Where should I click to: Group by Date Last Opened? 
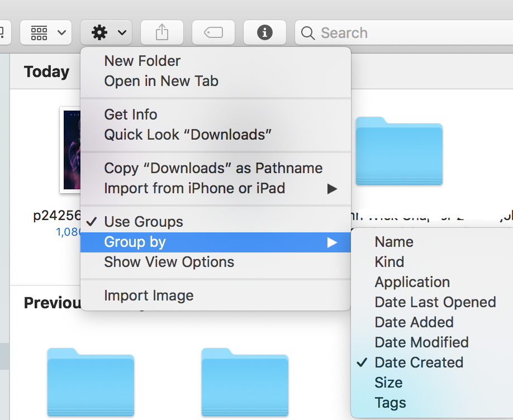pyautogui.click(x=432, y=302)
